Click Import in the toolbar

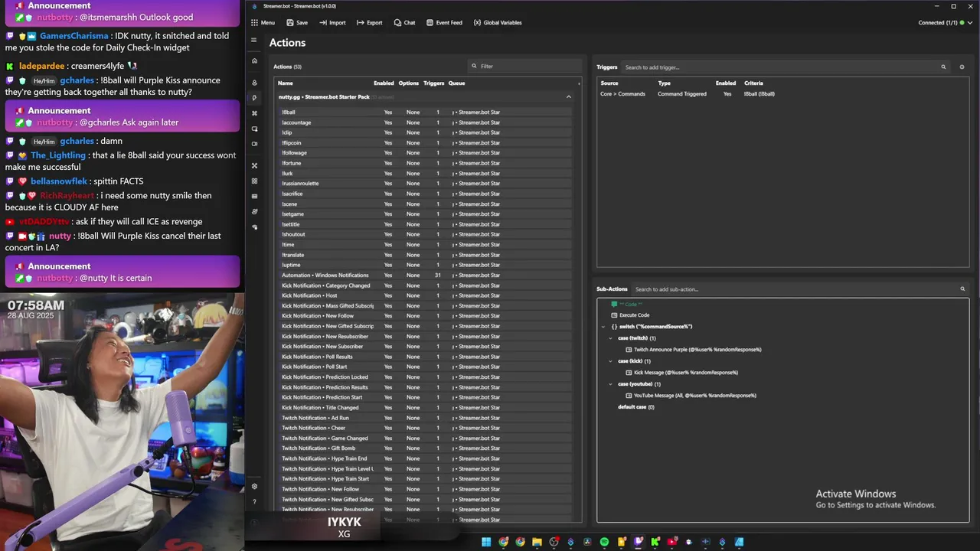(x=332, y=22)
